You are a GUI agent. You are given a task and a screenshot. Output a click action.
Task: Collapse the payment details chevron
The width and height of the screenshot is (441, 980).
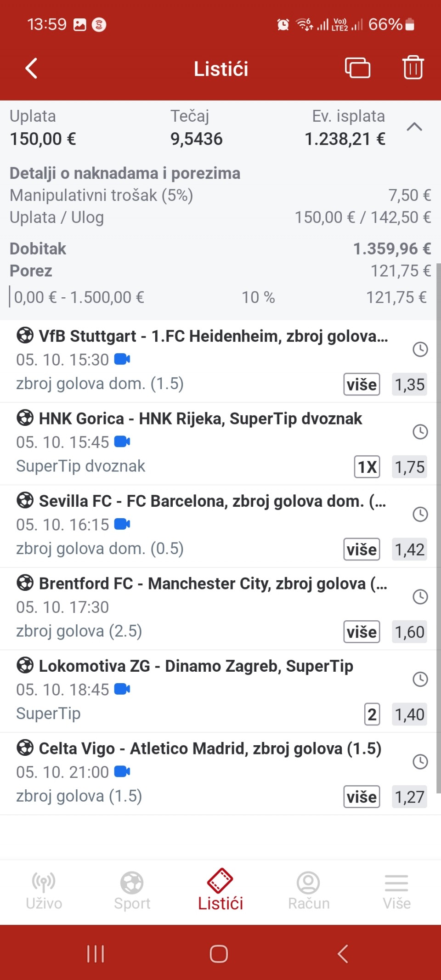point(414,127)
